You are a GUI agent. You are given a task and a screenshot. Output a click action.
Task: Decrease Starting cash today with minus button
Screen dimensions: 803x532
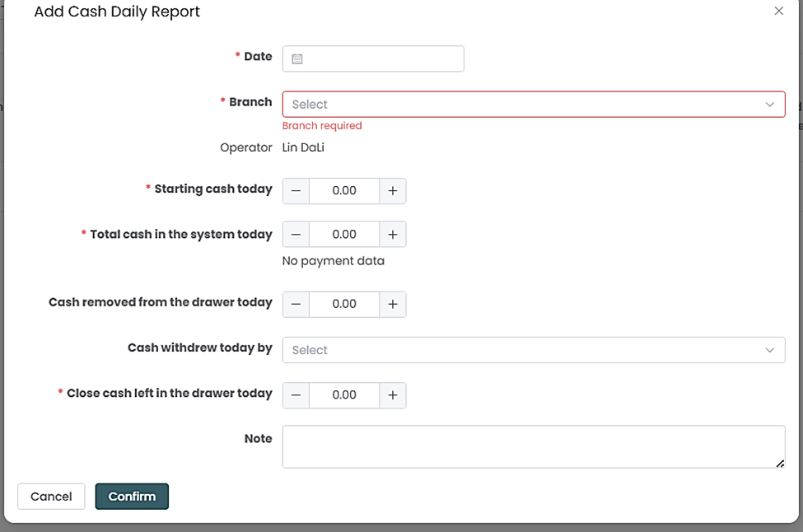[296, 191]
